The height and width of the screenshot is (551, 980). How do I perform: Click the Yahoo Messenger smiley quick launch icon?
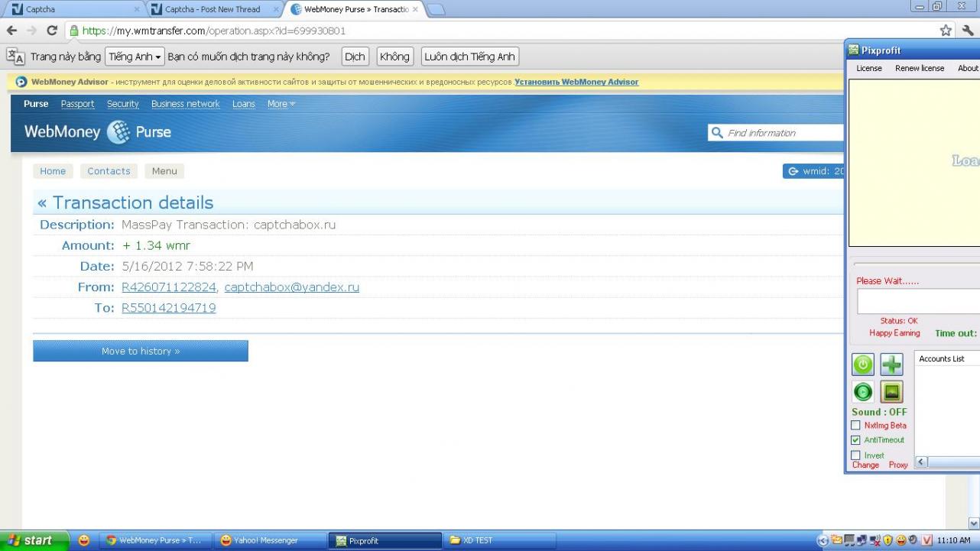83,540
